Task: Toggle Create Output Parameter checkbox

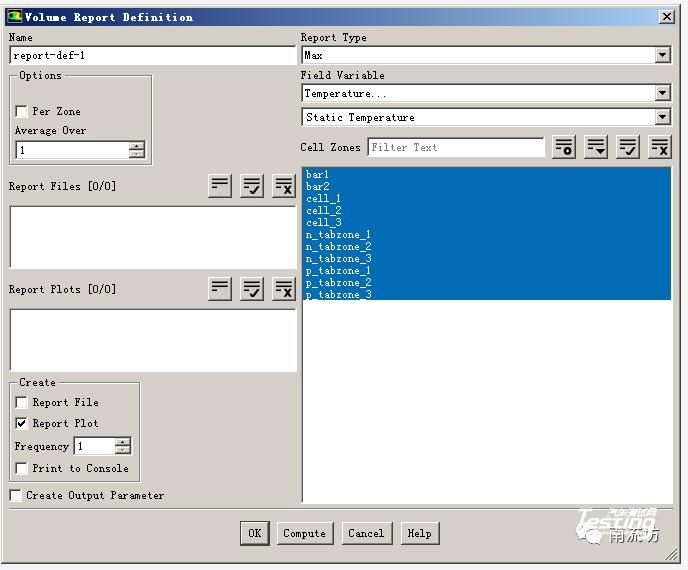Action: (x=15, y=495)
